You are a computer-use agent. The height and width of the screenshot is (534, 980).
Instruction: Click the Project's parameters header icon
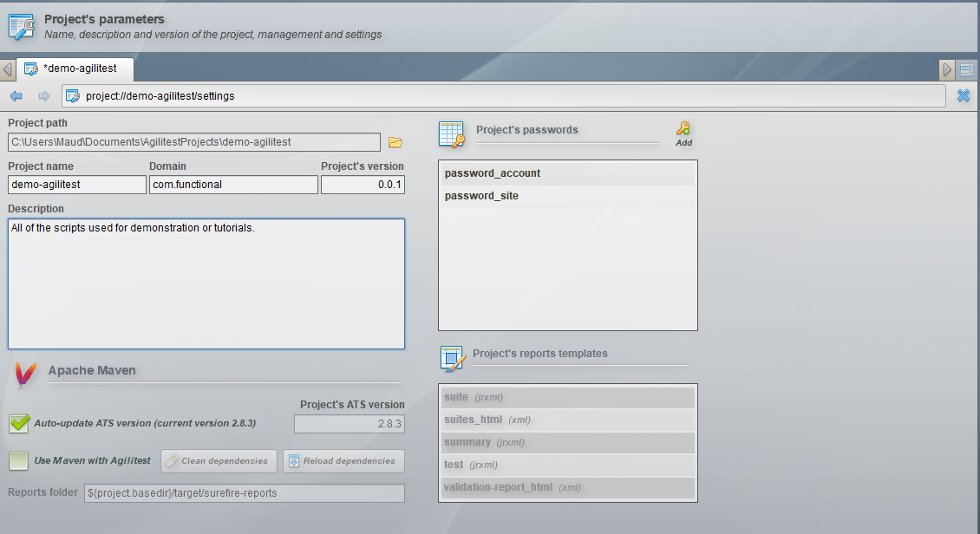[x=22, y=27]
